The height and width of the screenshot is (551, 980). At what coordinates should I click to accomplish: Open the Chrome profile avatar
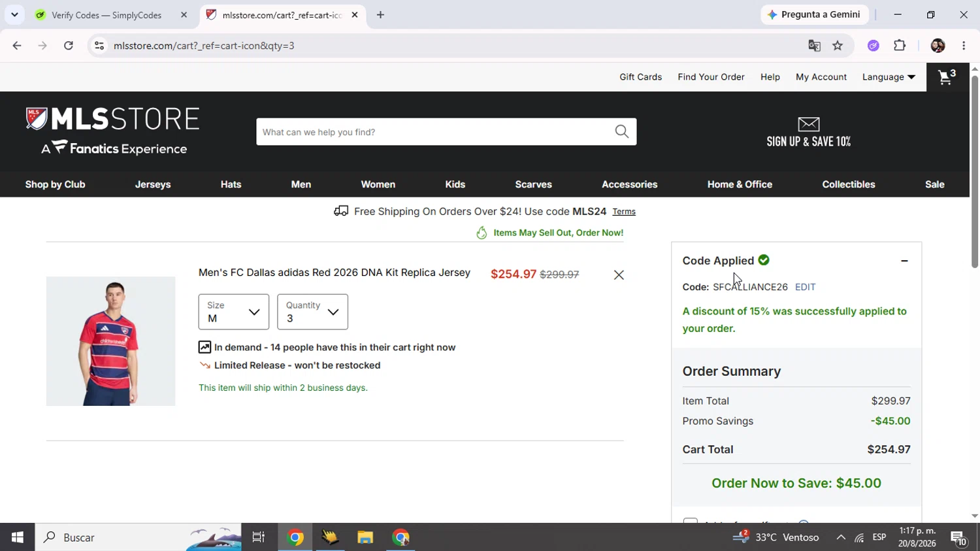pyautogui.click(x=938, y=46)
